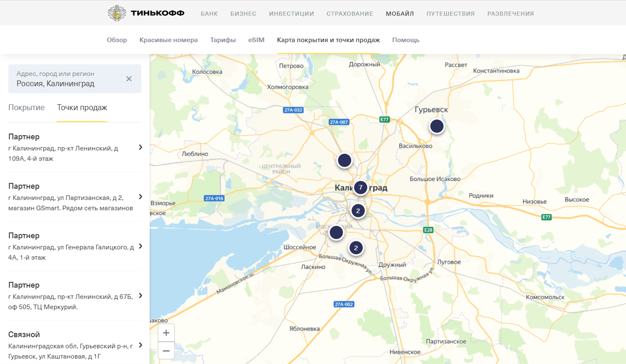The width and height of the screenshot is (626, 364).
Task: Click the Дорожный map label
Action: coord(364,64)
